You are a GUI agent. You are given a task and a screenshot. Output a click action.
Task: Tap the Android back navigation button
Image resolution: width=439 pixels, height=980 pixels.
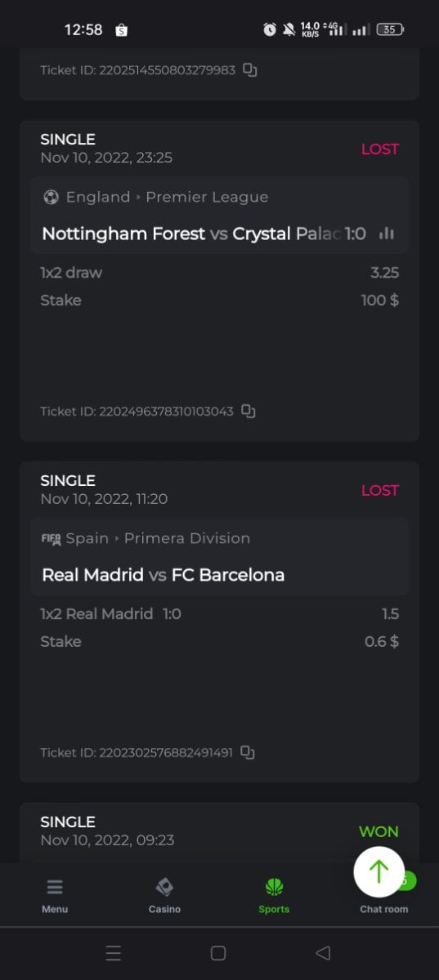coord(323,953)
